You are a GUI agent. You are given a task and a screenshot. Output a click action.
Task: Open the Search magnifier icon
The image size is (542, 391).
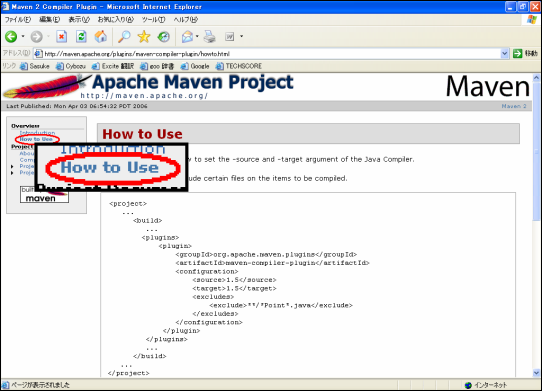[124, 36]
